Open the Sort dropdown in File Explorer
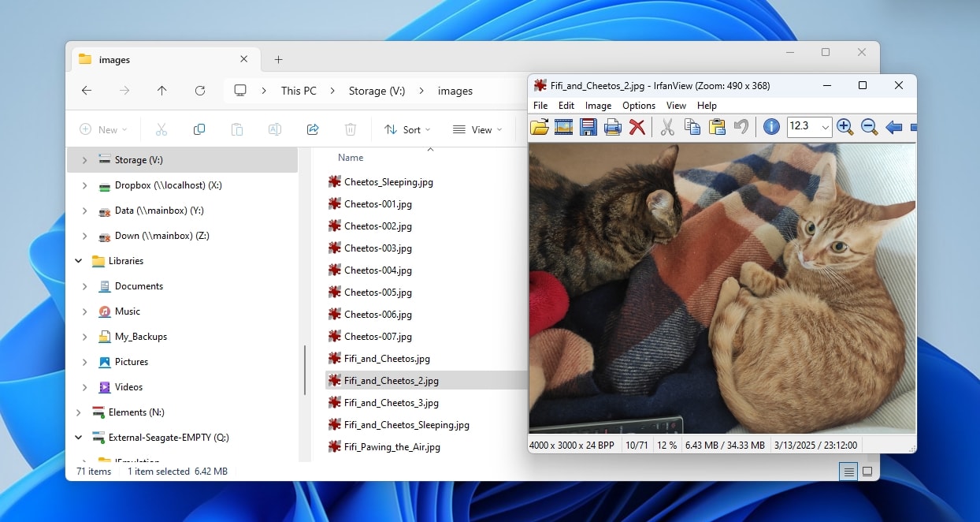 pyautogui.click(x=407, y=129)
